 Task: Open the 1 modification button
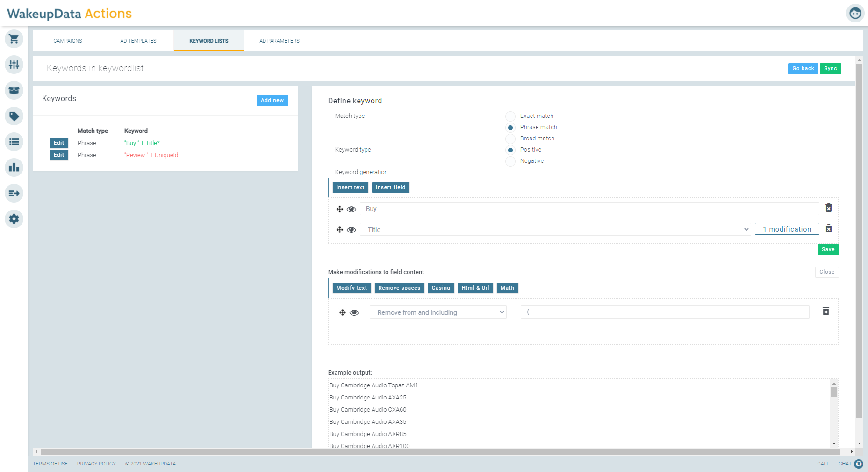coord(787,229)
